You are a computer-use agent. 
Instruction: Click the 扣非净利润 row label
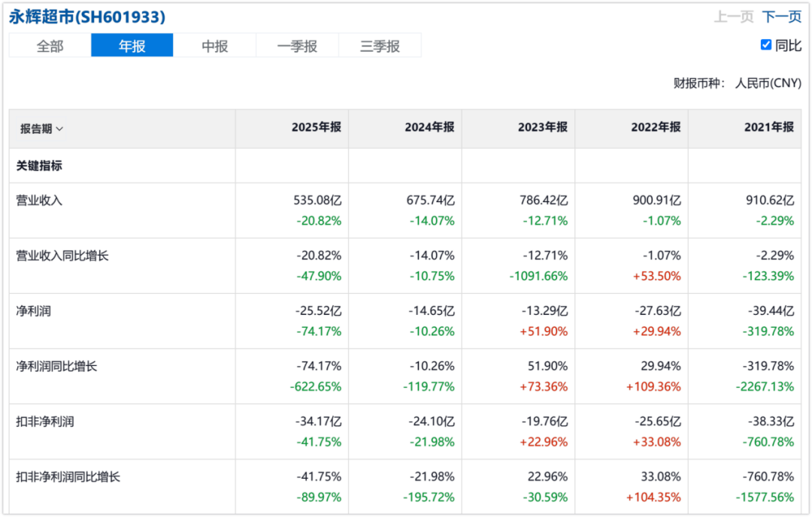click(x=45, y=422)
